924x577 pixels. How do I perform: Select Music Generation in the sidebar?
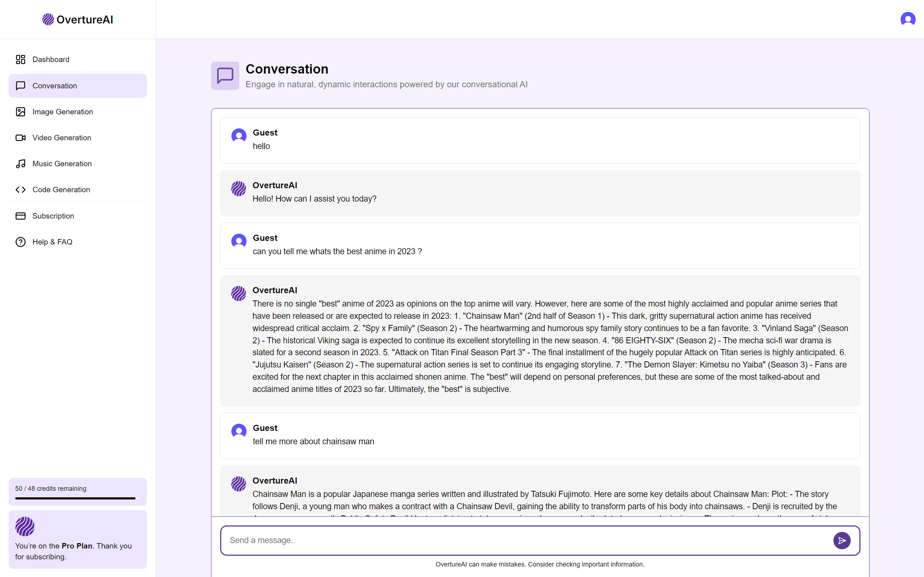coord(78,164)
